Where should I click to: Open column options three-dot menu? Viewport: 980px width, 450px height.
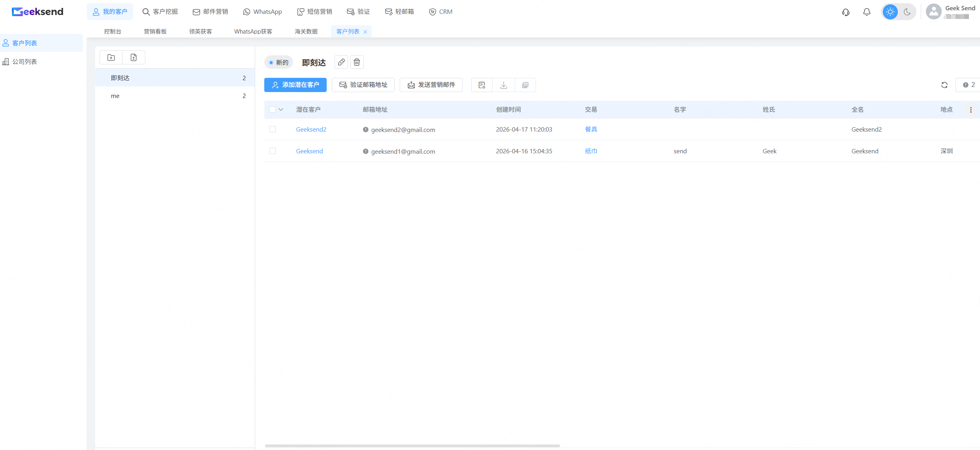point(971,110)
